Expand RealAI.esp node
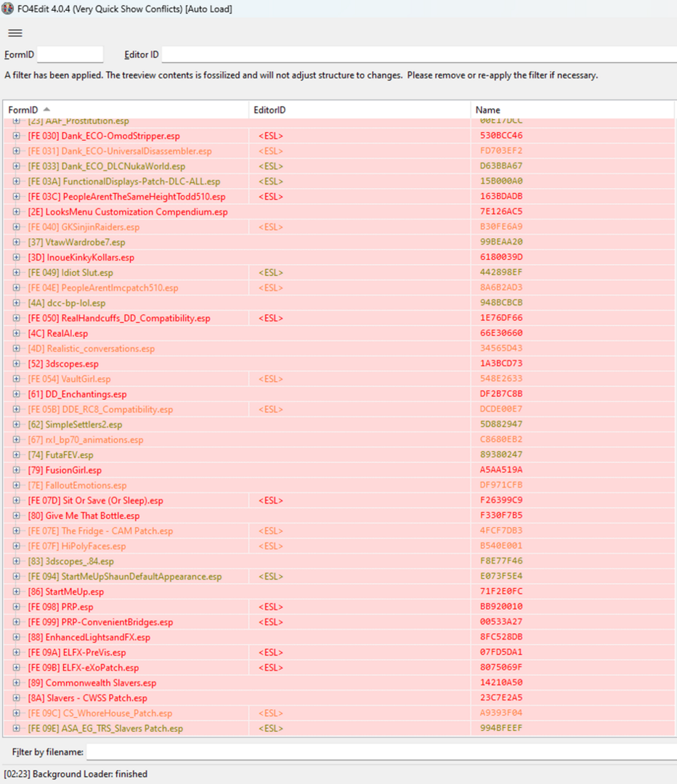677x784 pixels. [17, 333]
